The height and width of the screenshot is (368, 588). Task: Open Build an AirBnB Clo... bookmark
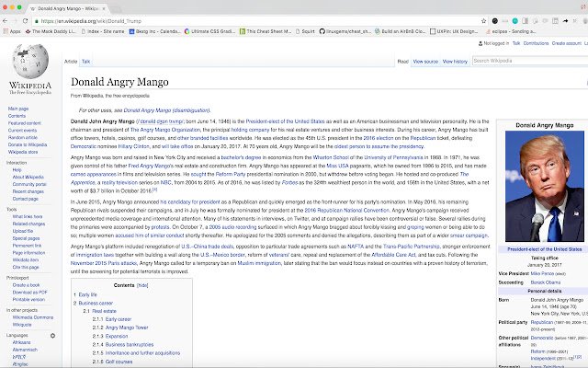point(401,31)
